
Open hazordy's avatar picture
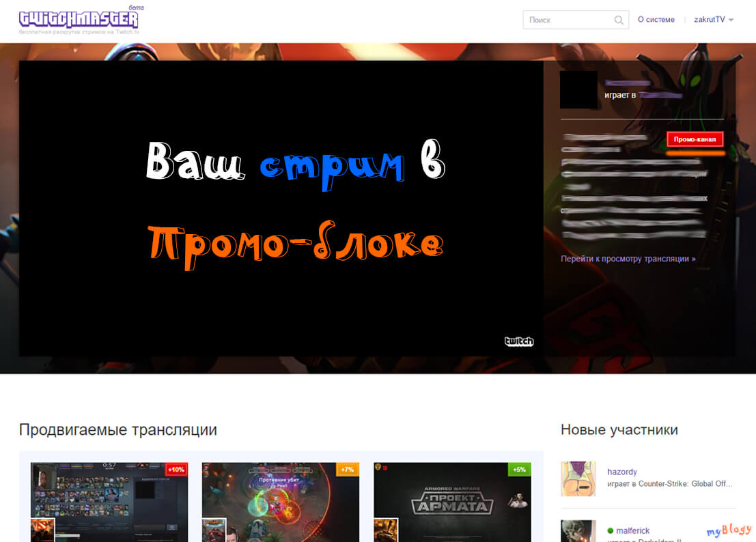click(x=578, y=479)
